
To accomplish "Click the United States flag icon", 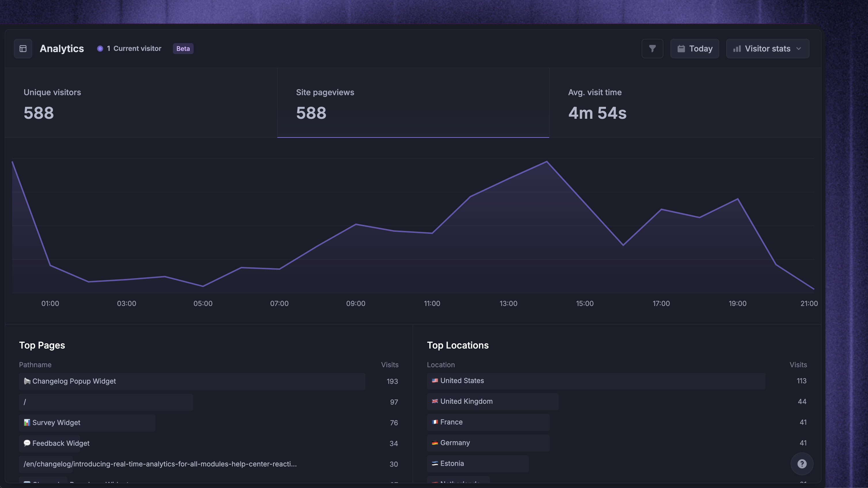I will point(435,380).
